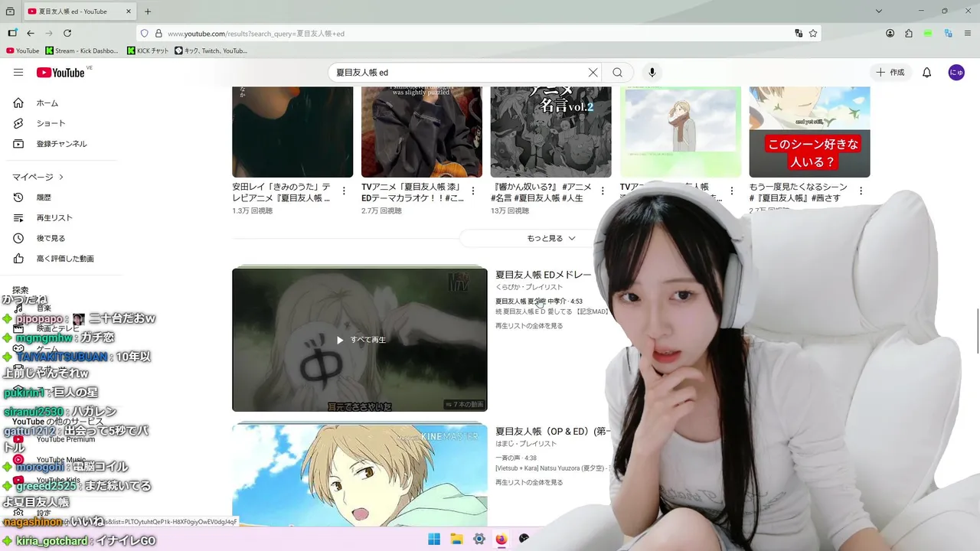Open a new browser tab
Screen dimensions: 980x551
(x=148, y=11)
